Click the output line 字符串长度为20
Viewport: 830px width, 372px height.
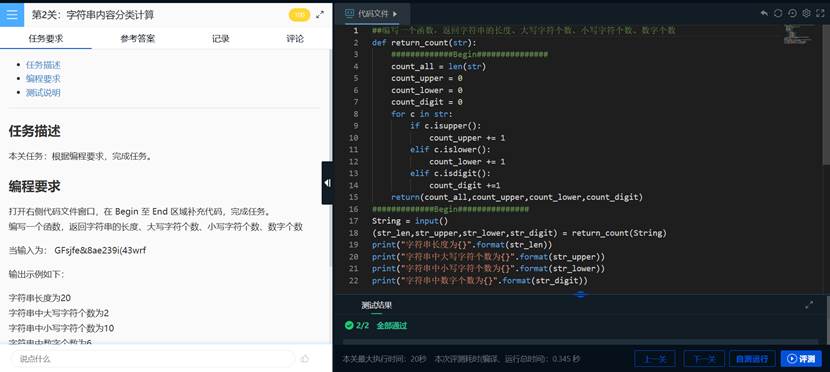click(x=40, y=298)
